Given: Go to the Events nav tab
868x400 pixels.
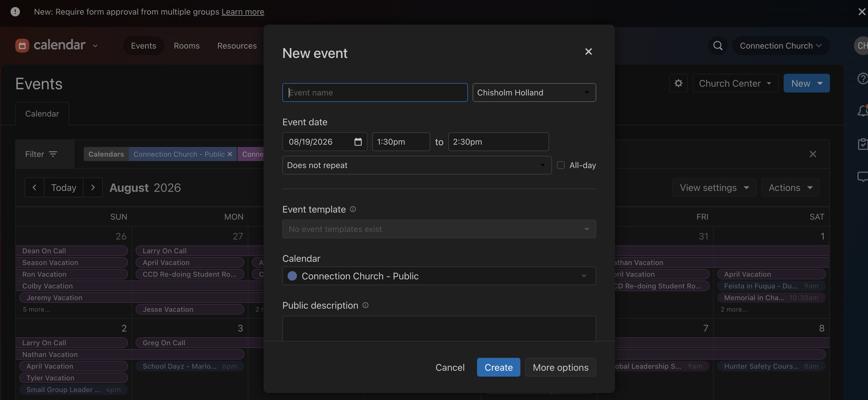Looking at the screenshot, I should point(143,45).
